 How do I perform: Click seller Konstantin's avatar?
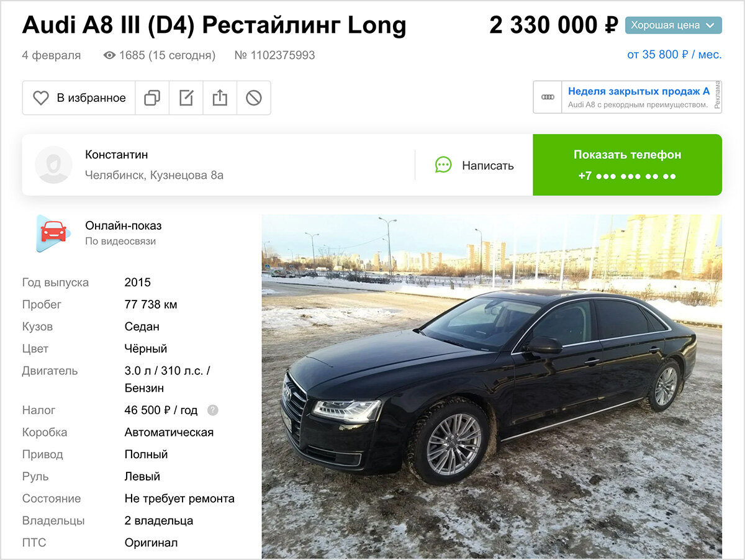pos(53,165)
